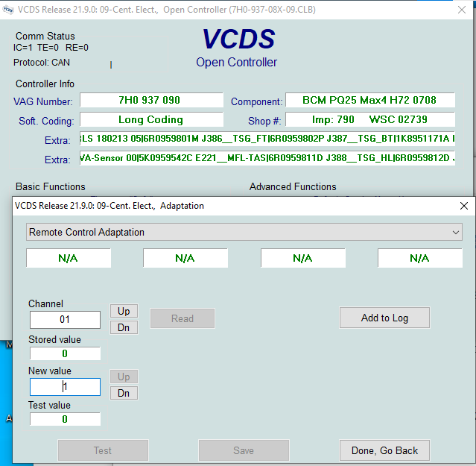
Task: Click the IC=1 TE=0 RE=0 status
Action: (51, 48)
